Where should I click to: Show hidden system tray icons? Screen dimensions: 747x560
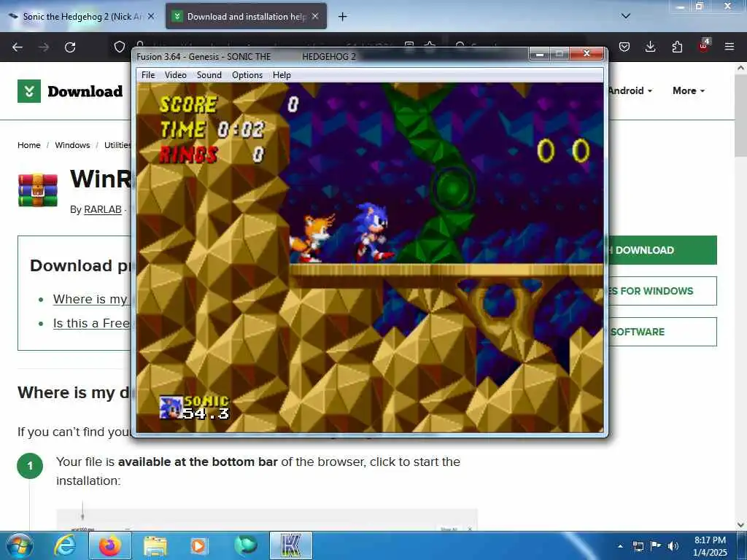620,546
